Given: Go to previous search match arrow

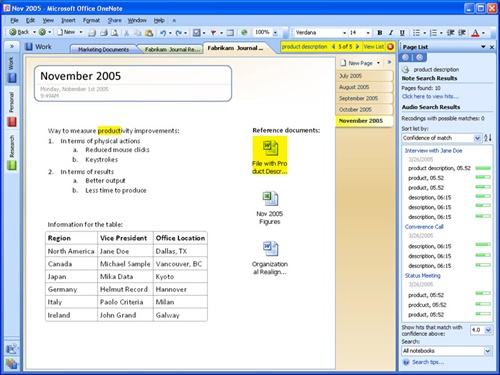Looking at the screenshot, I should [333, 47].
